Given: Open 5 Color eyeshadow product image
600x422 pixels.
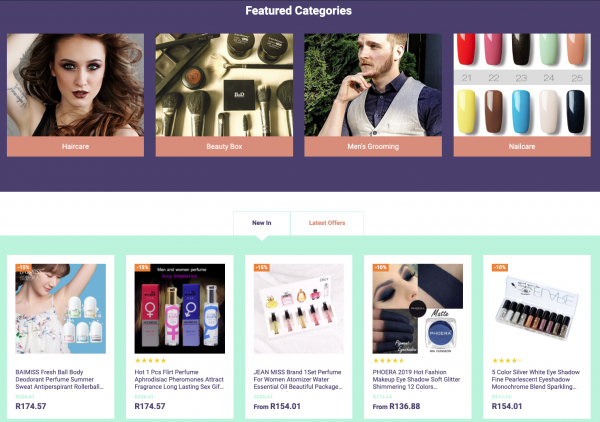Looking at the screenshot, I should coord(536,308).
